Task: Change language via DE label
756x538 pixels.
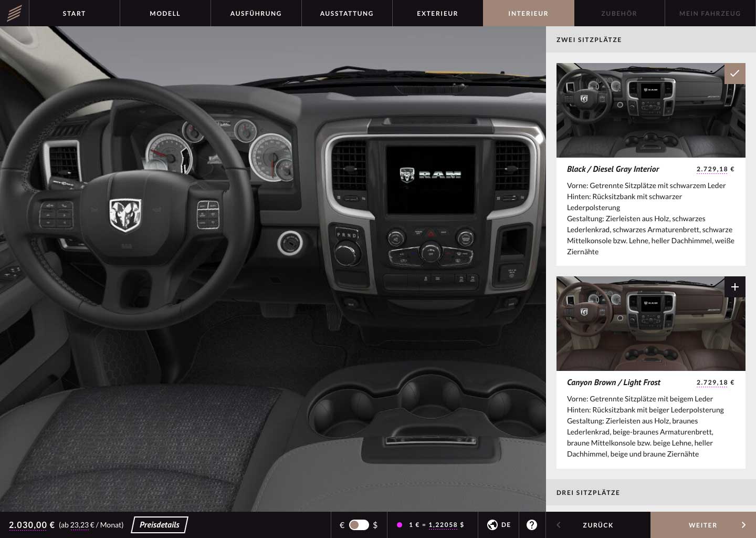Action: pyautogui.click(x=506, y=525)
